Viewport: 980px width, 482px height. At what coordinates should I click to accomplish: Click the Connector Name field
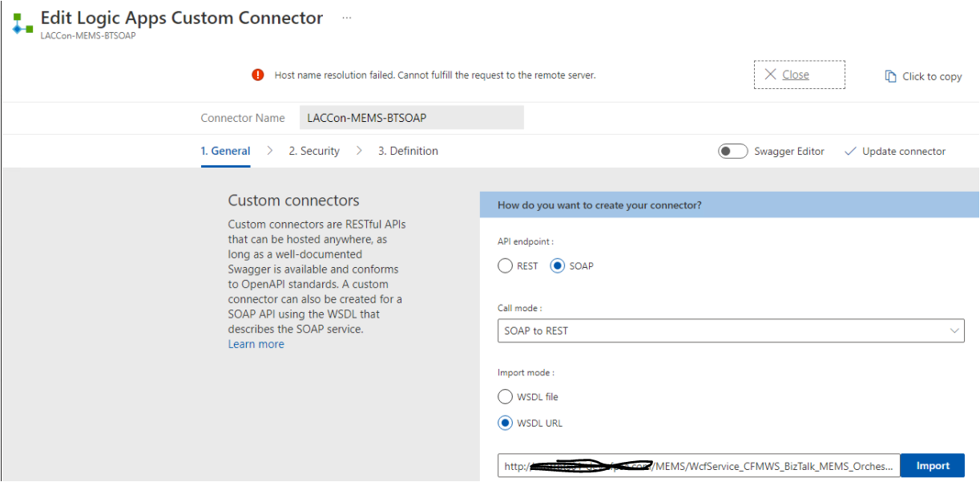click(410, 117)
